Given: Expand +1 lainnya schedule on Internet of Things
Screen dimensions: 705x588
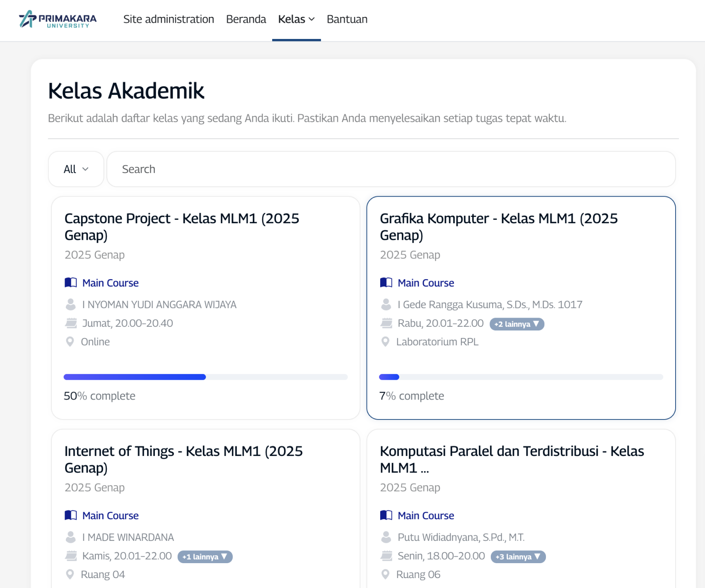Looking at the screenshot, I should (x=205, y=557).
